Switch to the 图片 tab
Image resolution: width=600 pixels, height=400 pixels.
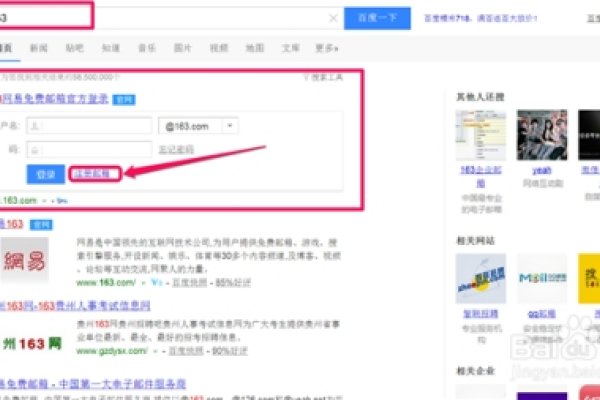(x=183, y=48)
